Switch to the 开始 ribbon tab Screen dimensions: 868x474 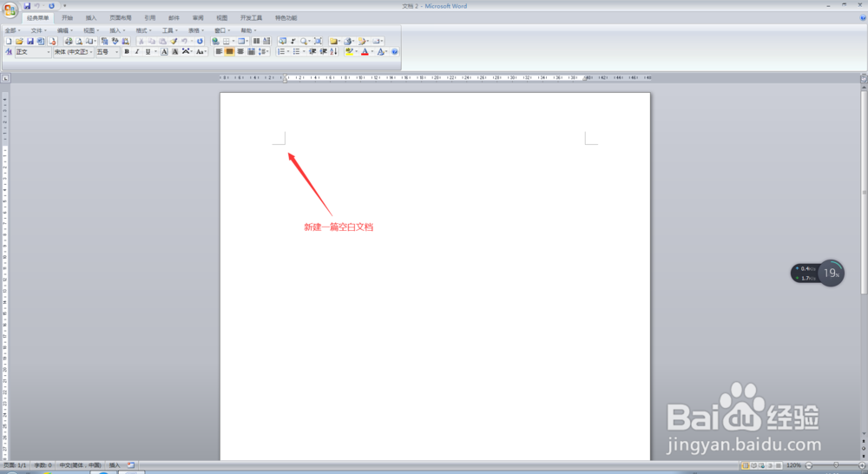coord(67,17)
